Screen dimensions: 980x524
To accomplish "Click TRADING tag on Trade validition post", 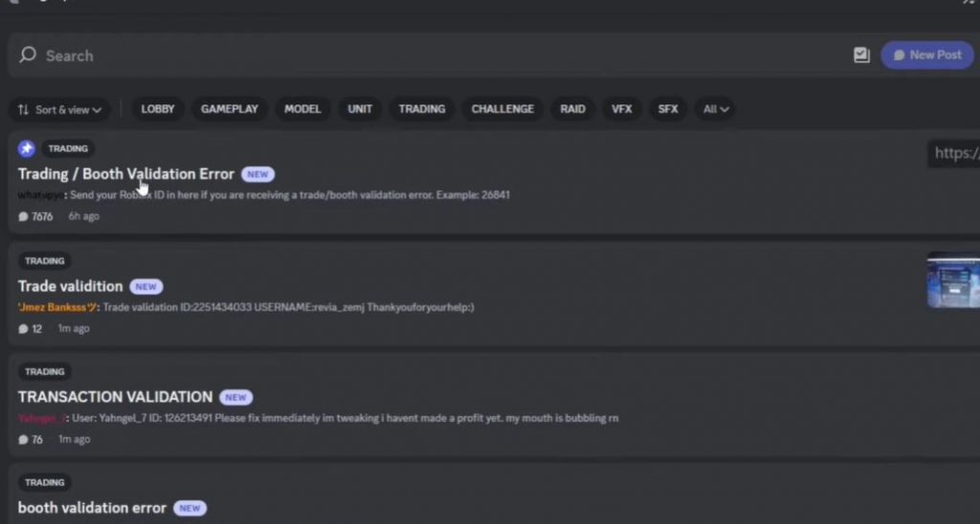I will [45, 261].
